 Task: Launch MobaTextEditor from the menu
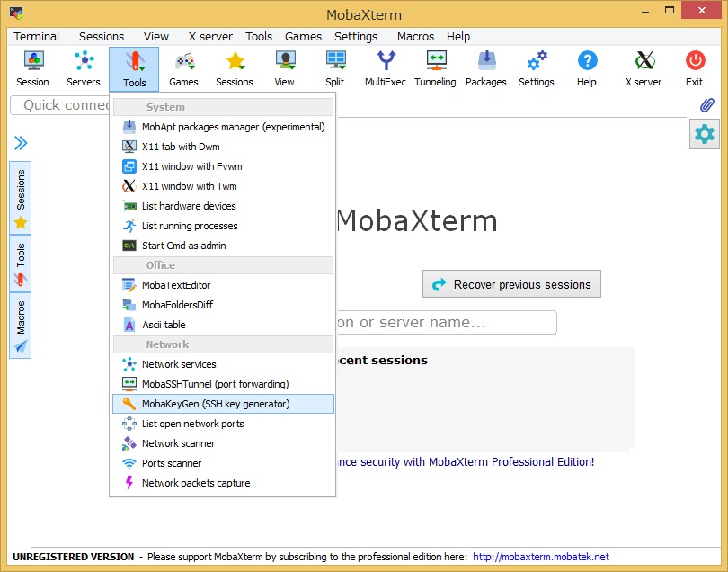(x=223, y=285)
